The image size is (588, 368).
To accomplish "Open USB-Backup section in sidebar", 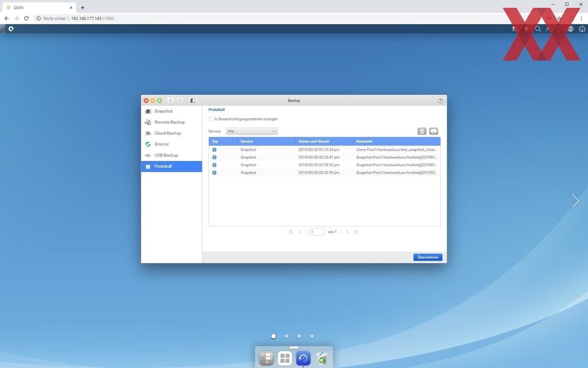I will tap(172, 155).
